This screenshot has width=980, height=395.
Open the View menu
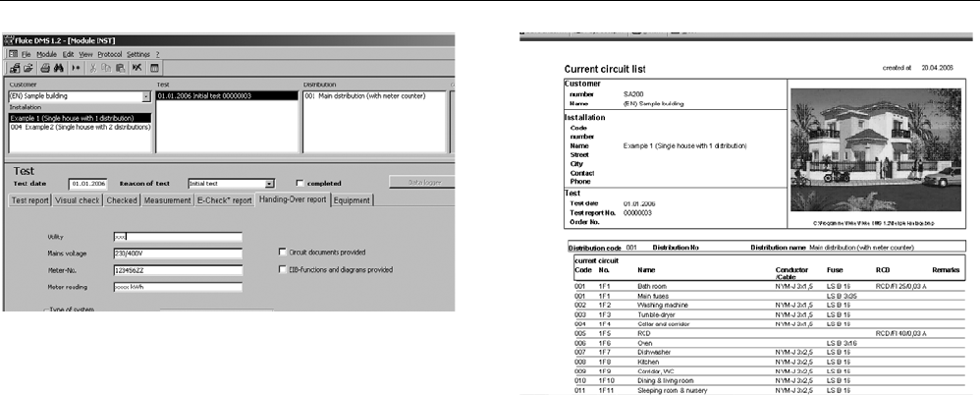[85, 54]
